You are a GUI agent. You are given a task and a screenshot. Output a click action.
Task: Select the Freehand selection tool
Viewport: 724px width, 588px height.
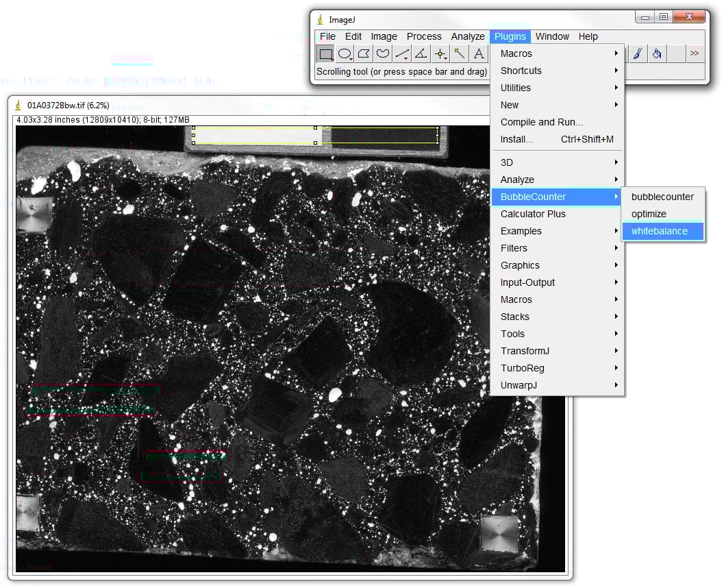(384, 54)
